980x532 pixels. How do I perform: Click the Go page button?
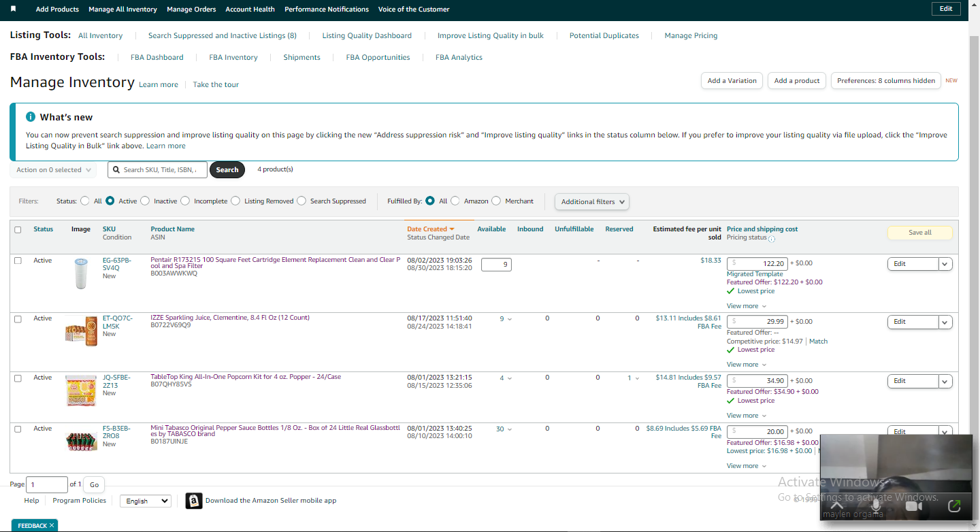(95, 485)
